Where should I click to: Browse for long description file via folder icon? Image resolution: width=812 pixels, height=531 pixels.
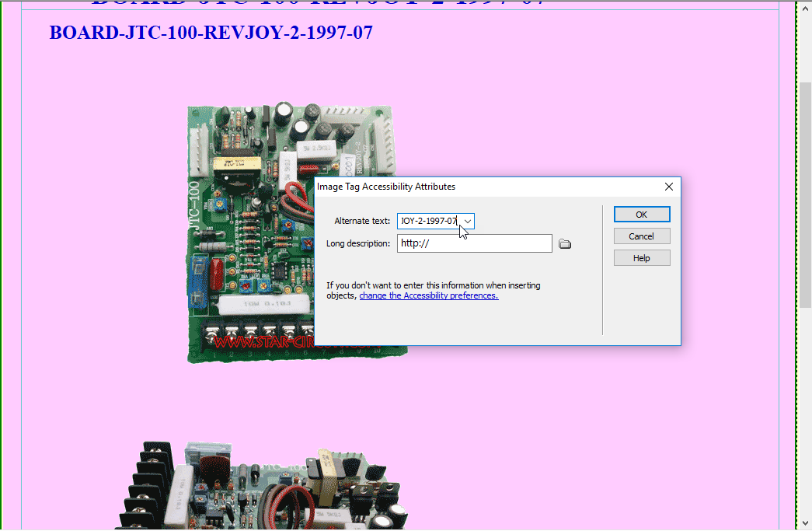point(565,244)
